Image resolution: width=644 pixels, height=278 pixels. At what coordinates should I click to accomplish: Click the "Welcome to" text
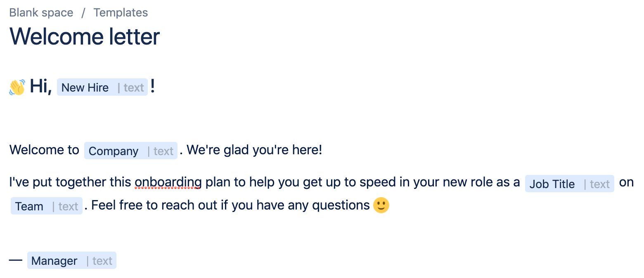(x=44, y=150)
